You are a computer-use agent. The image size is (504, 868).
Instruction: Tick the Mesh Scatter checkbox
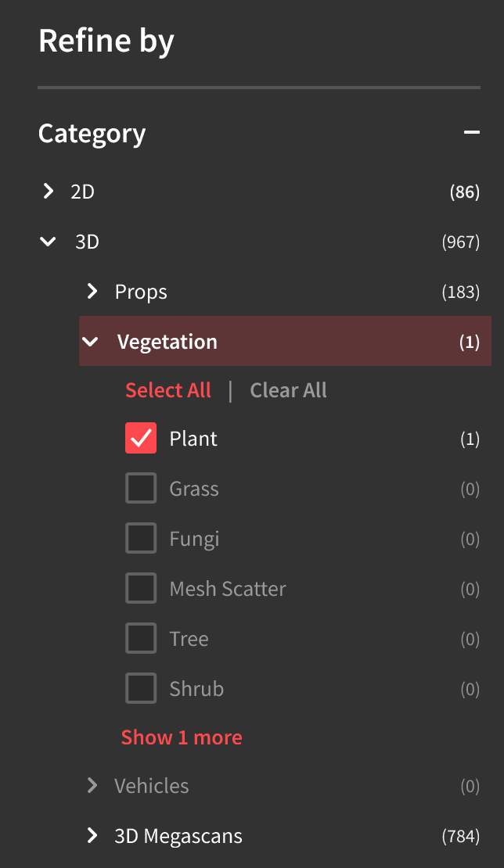pos(141,589)
